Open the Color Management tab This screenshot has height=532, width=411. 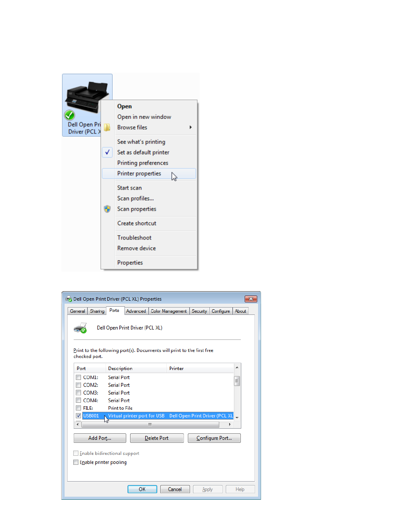pyautogui.click(x=169, y=311)
